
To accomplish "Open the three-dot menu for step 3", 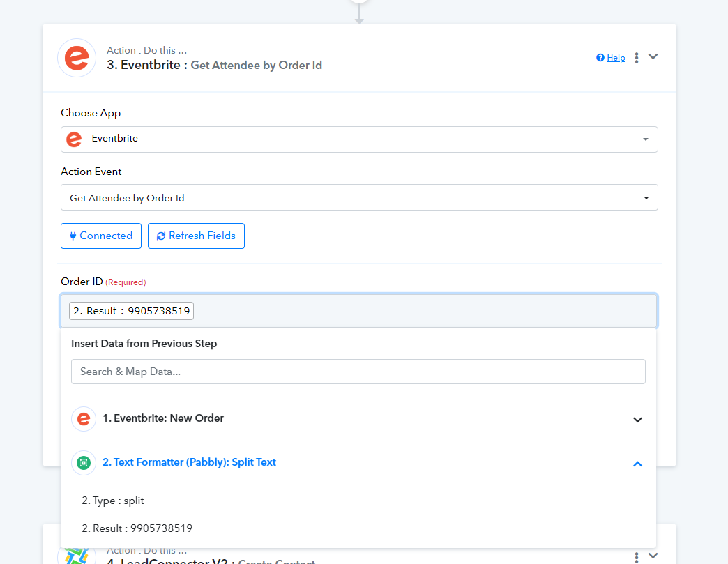I will click(637, 58).
